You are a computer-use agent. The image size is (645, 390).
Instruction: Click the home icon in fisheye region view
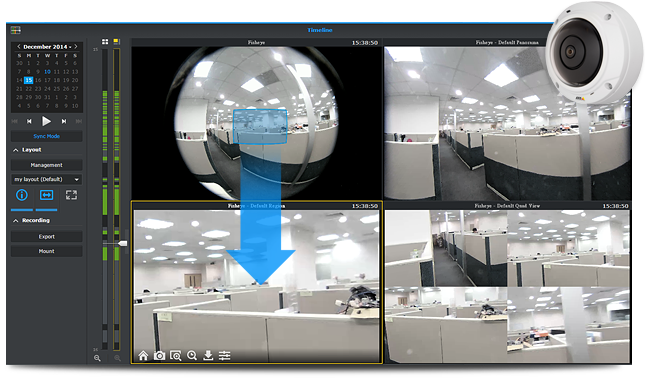[x=143, y=355]
